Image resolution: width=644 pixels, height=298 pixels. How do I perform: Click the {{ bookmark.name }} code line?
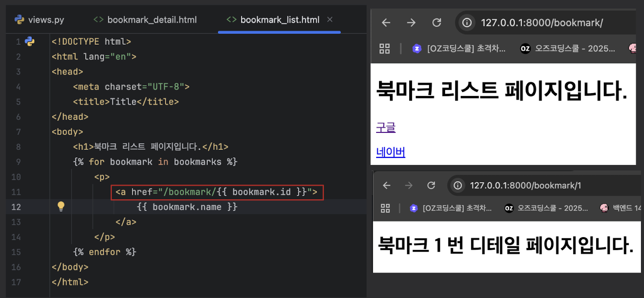click(x=187, y=207)
